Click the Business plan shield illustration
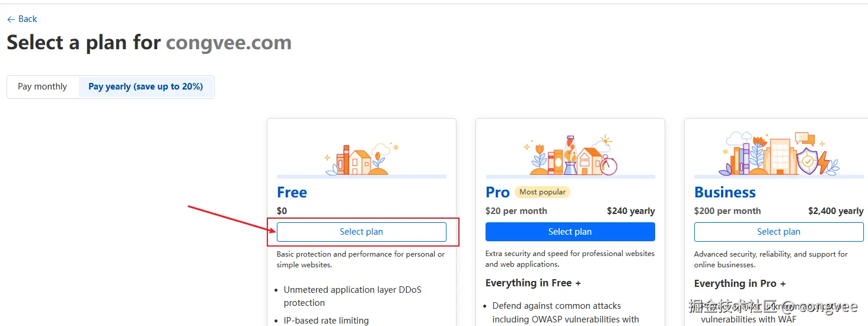 [x=808, y=160]
